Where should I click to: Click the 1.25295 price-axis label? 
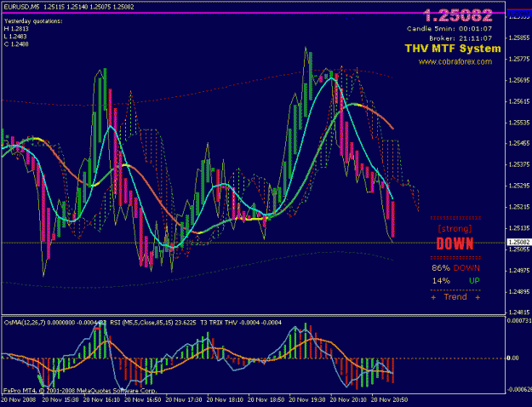[519, 186]
